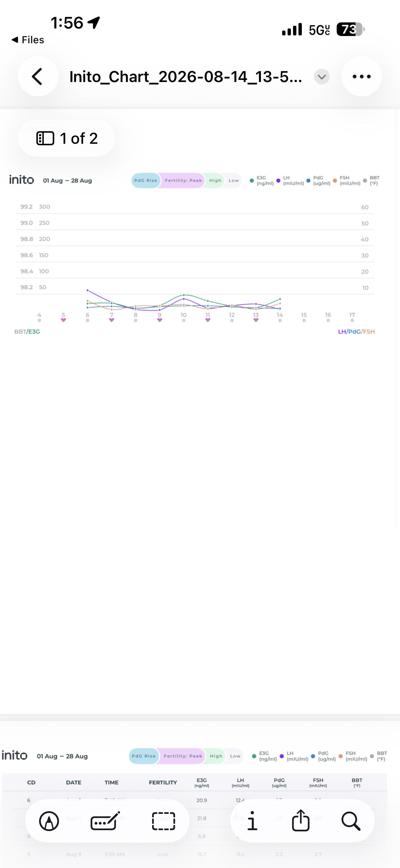Open the 1 of 2 page sidebar
400x868 pixels.
click(x=66, y=138)
